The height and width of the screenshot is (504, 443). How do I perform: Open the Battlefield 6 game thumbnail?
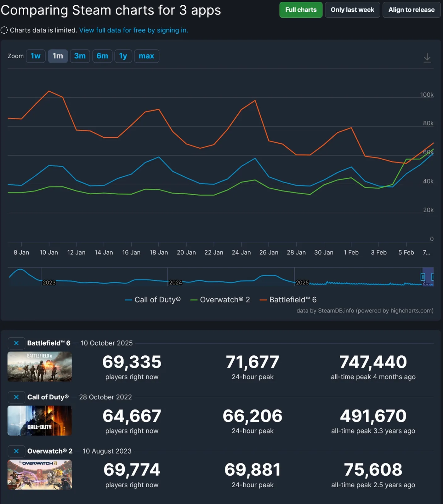click(x=40, y=367)
